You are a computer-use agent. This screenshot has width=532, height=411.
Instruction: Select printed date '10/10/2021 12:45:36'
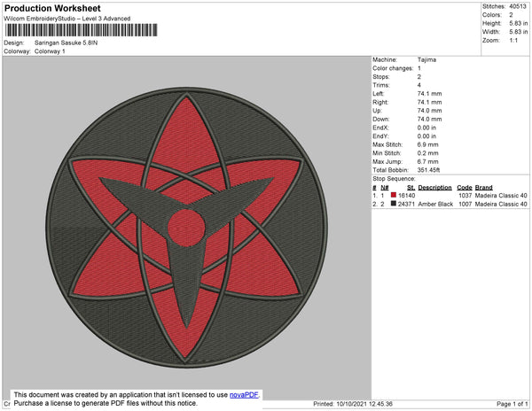point(364,404)
